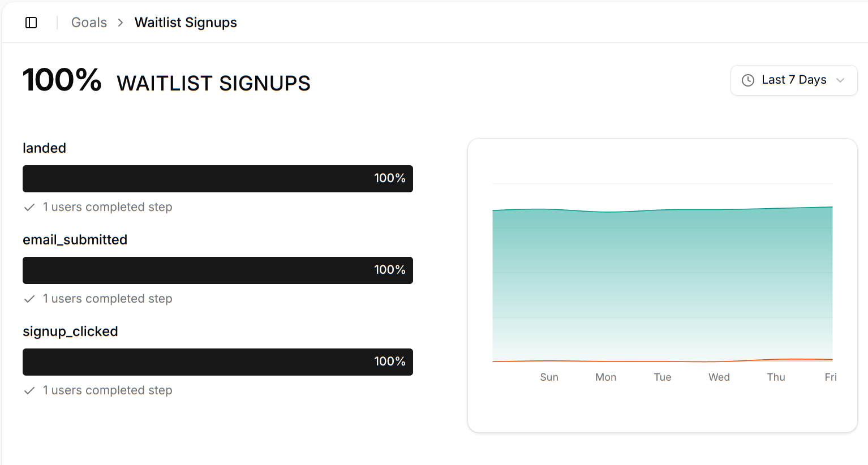
Task: Click the Fri label on chart axis
Action: [x=830, y=377]
